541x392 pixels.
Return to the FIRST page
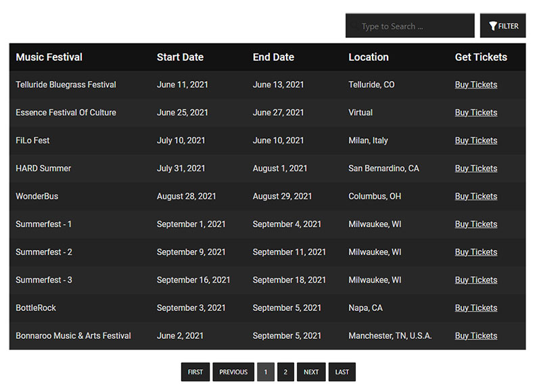tap(195, 372)
